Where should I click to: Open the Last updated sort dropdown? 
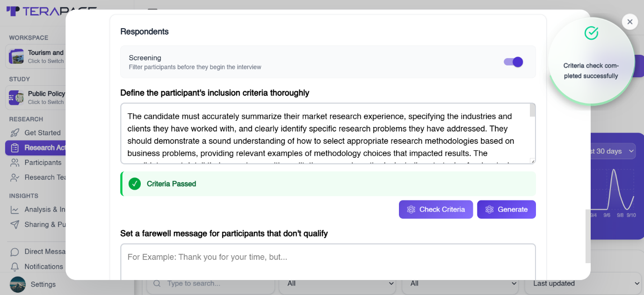pyautogui.click(x=584, y=283)
